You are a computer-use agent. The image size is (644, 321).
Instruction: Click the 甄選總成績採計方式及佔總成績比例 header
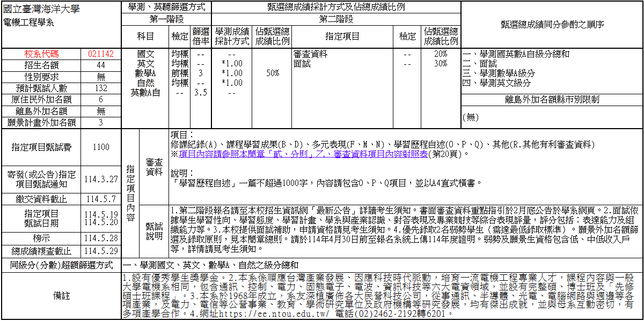click(x=336, y=7)
